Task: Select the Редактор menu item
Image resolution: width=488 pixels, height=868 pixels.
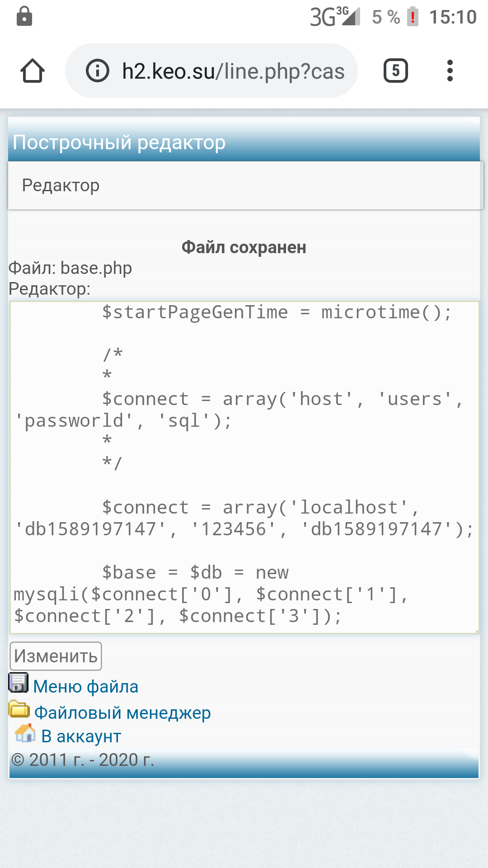Action: pyautogui.click(x=61, y=185)
